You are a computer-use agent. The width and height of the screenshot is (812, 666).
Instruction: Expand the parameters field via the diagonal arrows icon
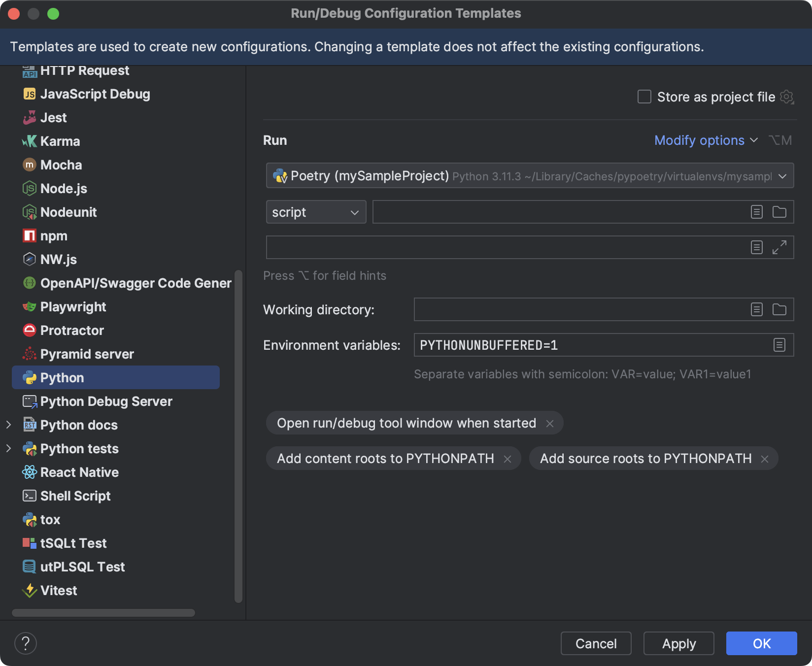[x=779, y=247]
